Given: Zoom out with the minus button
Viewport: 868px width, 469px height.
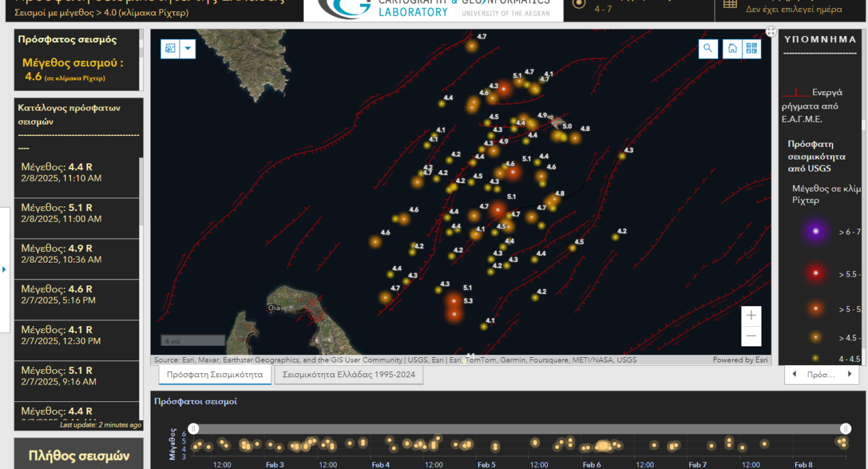Looking at the screenshot, I should pyautogui.click(x=751, y=336).
